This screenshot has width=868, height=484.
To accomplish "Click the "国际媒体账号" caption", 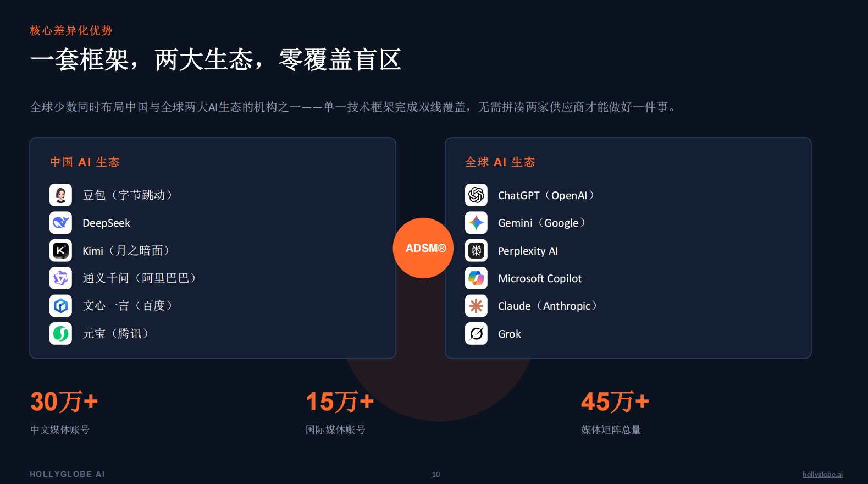I will pyautogui.click(x=335, y=430).
